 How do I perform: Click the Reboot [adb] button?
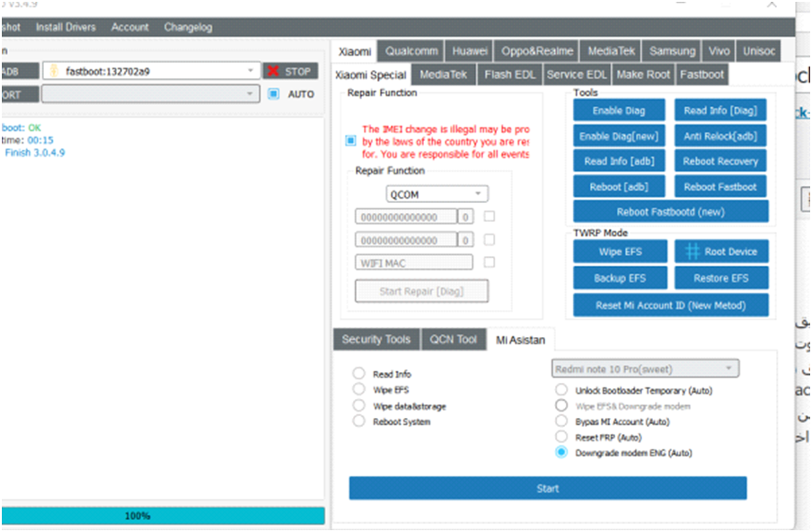619,187
